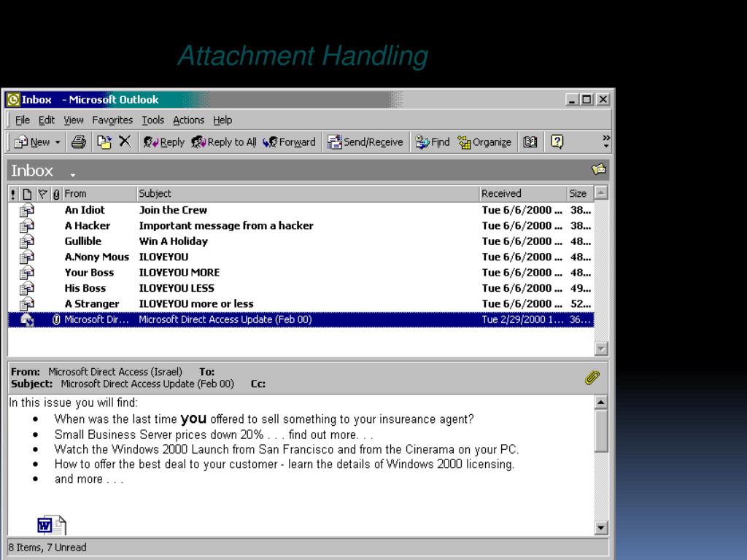Select the Your Boss message envelope icon
Viewport: 747px width, 560px height.
(x=27, y=273)
